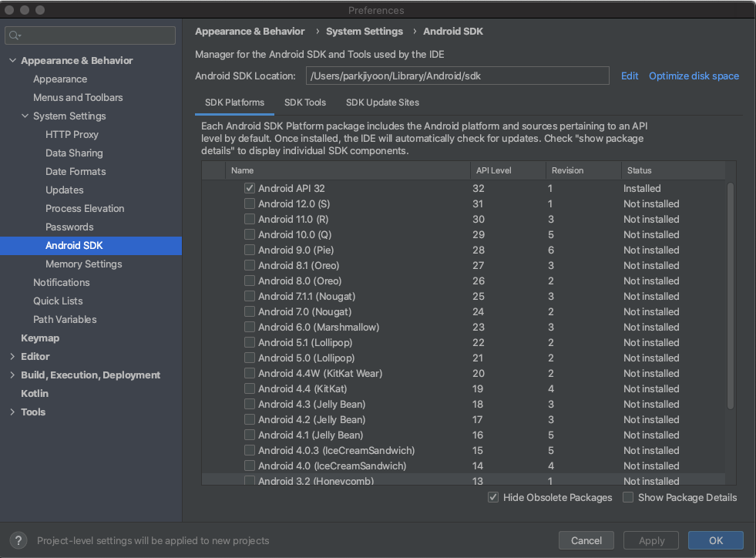Switch to the SDK Platforms tab
This screenshot has width=756, height=558.
tap(234, 103)
